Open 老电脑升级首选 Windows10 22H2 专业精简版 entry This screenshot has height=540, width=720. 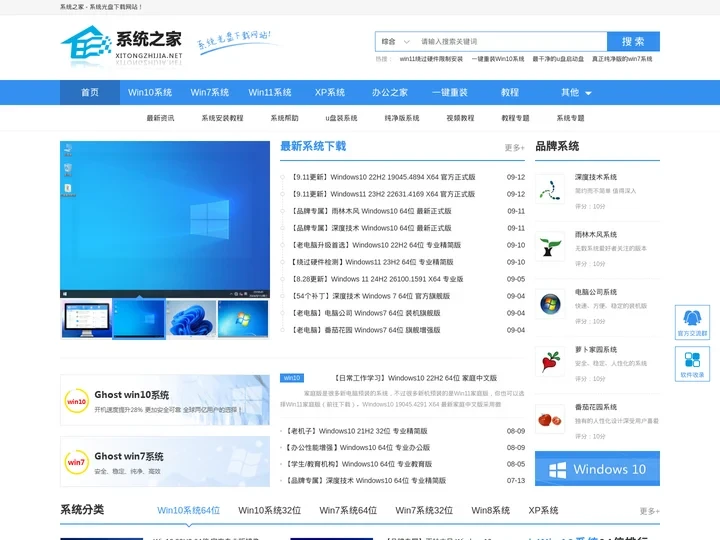coord(376,245)
